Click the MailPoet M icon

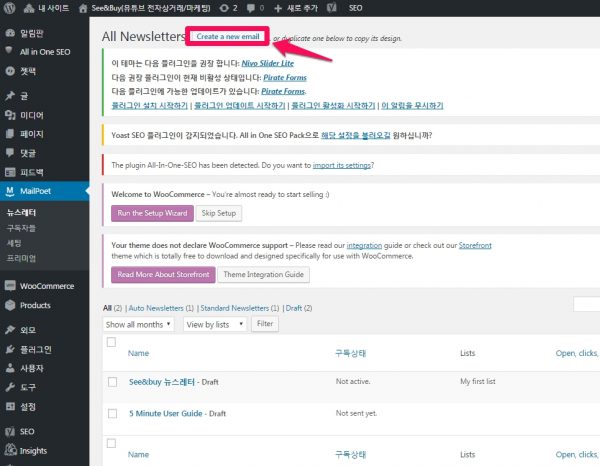point(10,191)
